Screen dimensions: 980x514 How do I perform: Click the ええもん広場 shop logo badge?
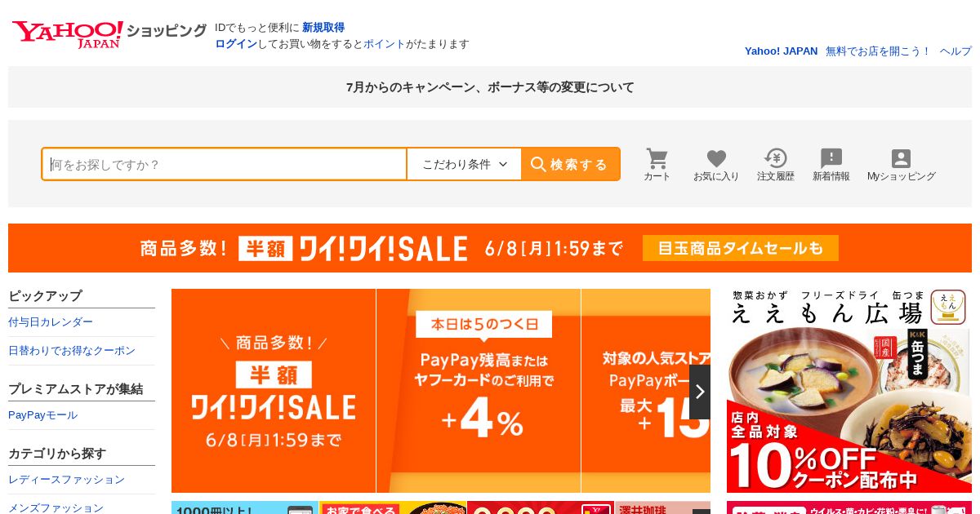947,307
